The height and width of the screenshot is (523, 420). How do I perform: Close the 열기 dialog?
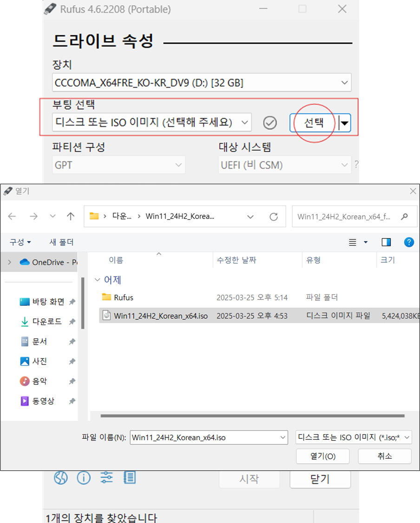[x=413, y=191]
